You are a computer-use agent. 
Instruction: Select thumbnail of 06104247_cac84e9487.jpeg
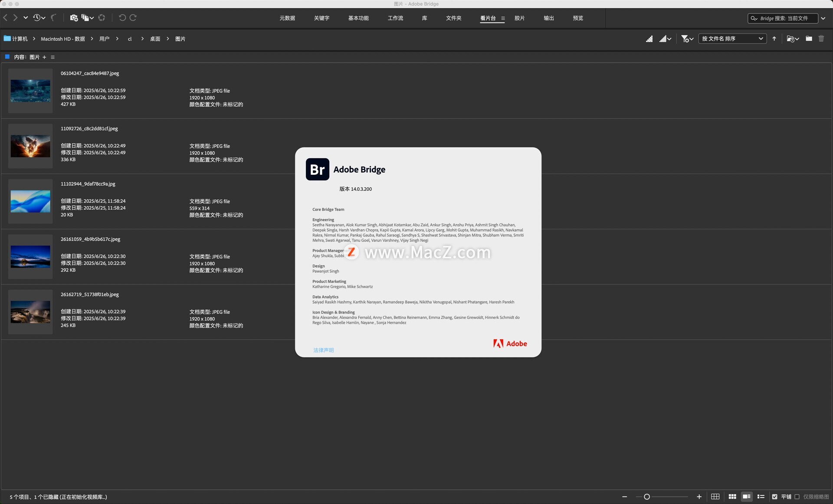(x=30, y=91)
